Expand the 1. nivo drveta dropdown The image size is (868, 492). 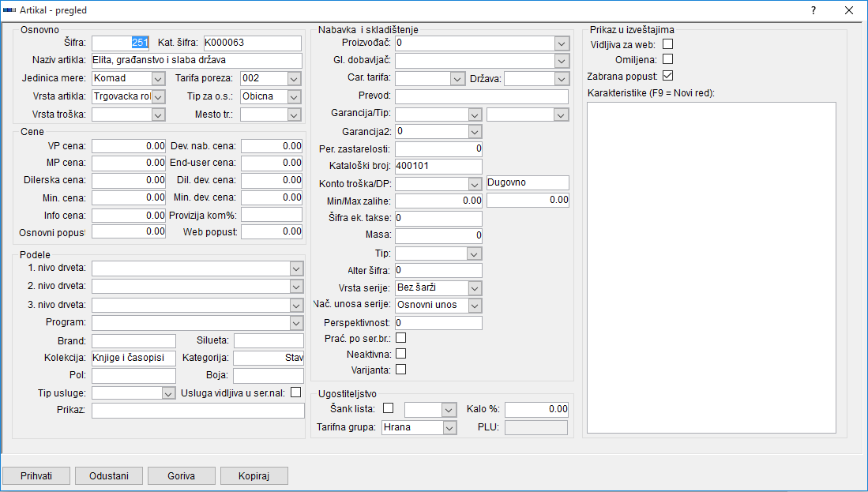pos(296,268)
